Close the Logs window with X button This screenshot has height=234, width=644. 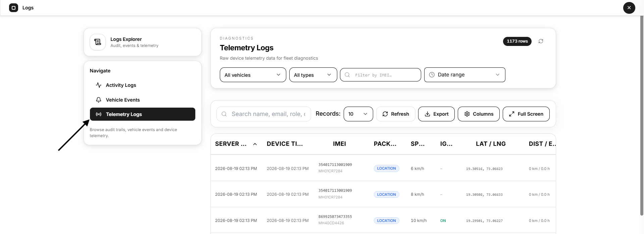coord(629,8)
